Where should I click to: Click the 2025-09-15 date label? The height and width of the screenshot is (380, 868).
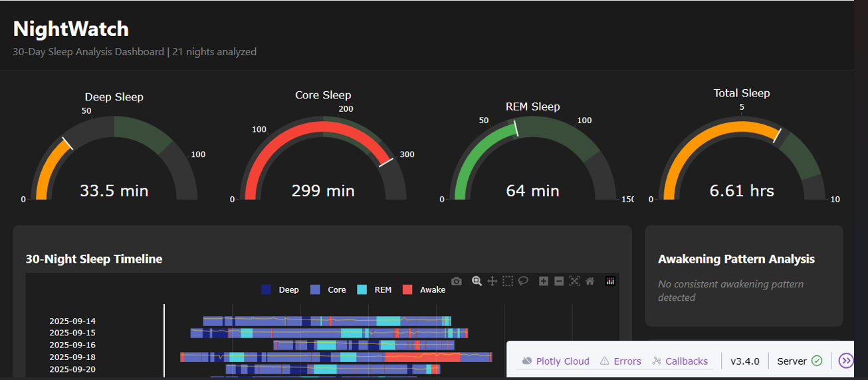tap(72, 333)
